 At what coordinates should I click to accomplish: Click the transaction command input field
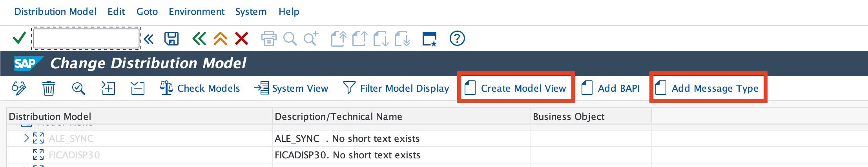click(86, 39)
